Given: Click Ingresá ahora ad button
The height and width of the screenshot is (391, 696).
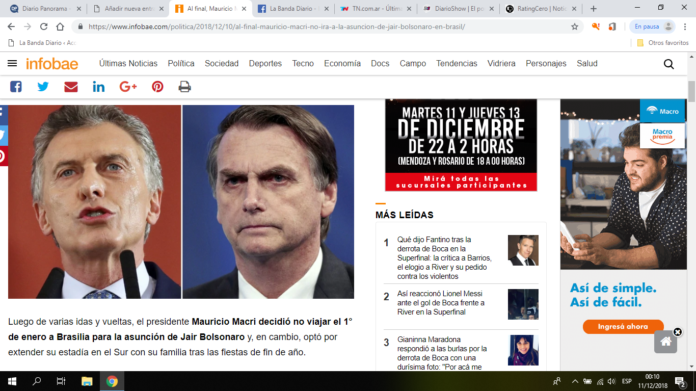Looking at the screenshot, I should (623, 327).
